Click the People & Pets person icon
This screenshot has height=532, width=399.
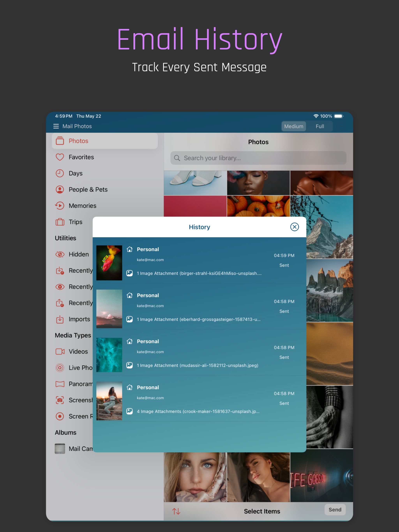click(60, 189)
